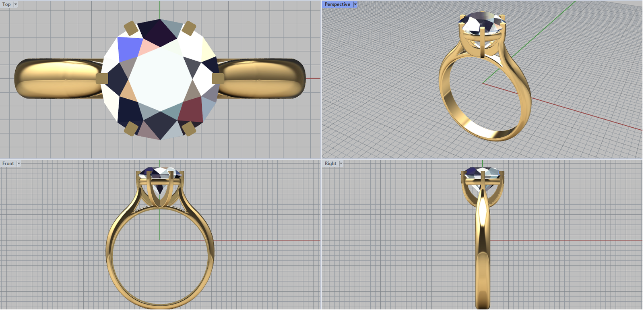
Task: Pick the upper-right prong in Top view
Action: (189, 28)
